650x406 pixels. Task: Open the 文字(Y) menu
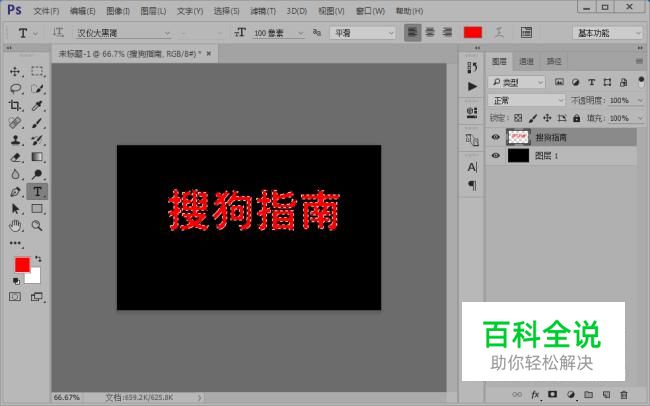coord(190,11)
